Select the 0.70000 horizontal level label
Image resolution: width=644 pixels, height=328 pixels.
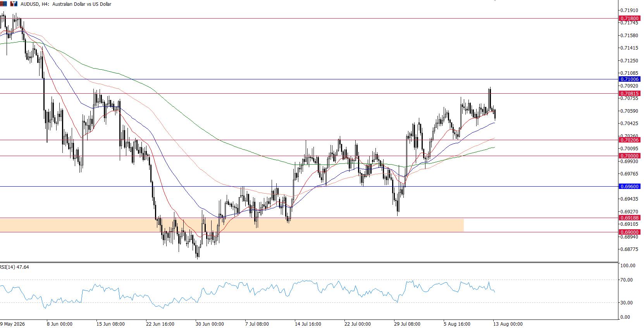tap(629, 156)
